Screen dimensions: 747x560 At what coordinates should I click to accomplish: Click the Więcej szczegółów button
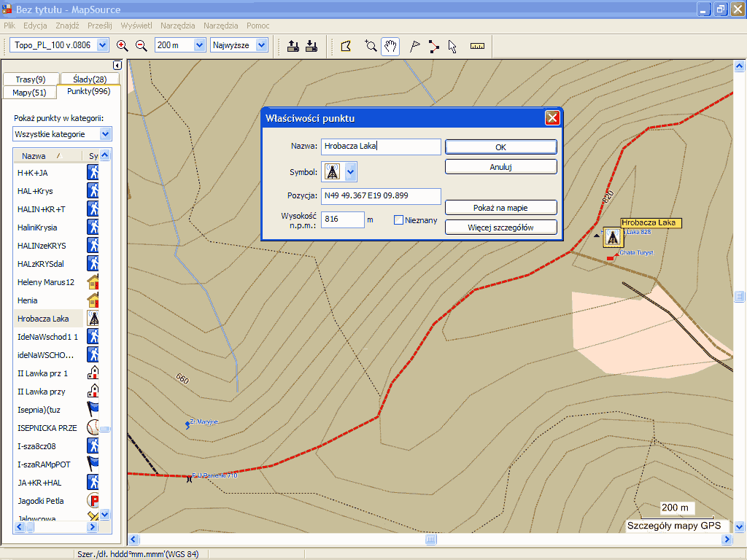click(x=500, y=227)
